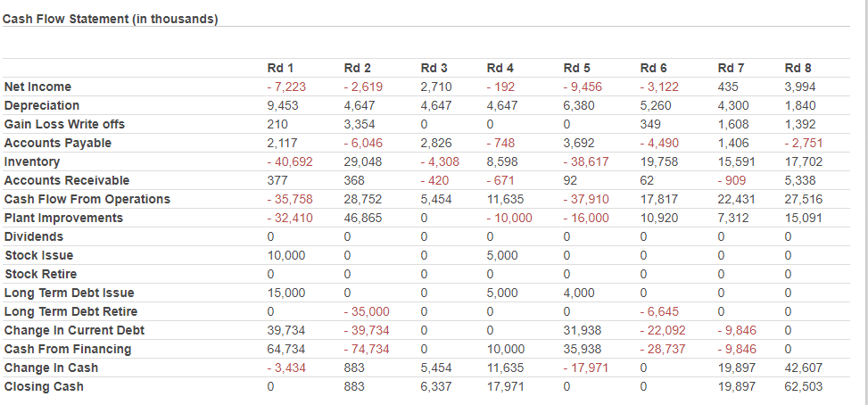Select Change In Cash value '42,607'
The width and height of the screenshot is (868, 405).
(x=804, y=368)
